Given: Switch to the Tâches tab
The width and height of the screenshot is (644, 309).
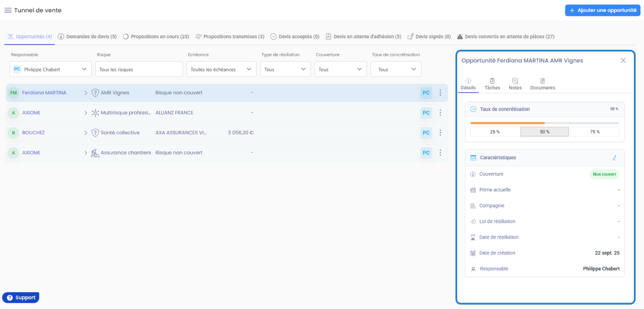Looking at the screenshot, I should 492,84.
